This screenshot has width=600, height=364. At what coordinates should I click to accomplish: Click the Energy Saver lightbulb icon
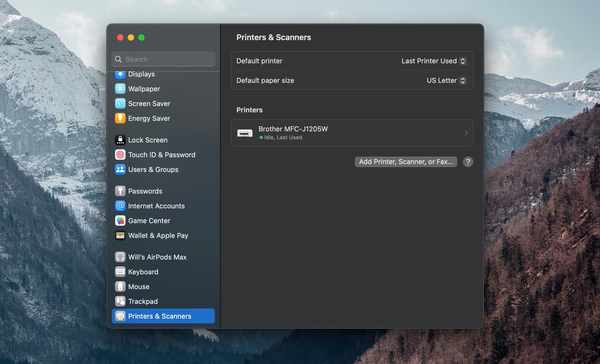tap(120, 118)
